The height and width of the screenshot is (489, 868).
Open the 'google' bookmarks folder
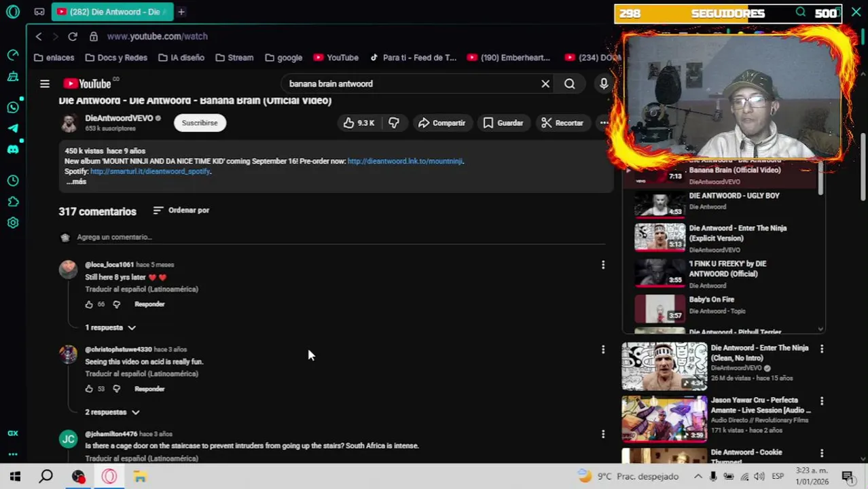pos(283,58)
